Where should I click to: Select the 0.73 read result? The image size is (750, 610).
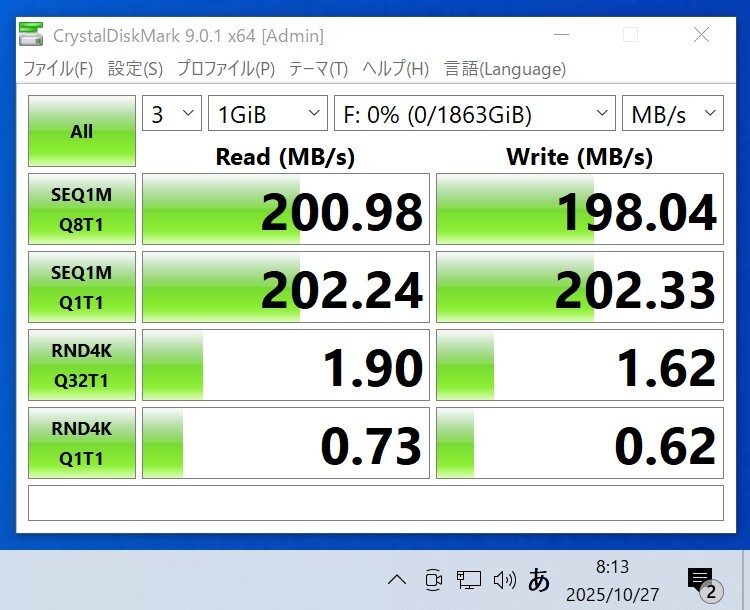[286, 443]
